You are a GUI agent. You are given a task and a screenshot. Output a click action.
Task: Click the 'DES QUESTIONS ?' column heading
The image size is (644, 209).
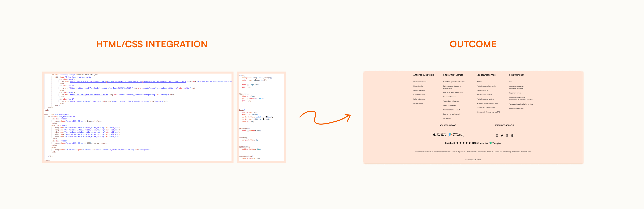pos(517,75)
